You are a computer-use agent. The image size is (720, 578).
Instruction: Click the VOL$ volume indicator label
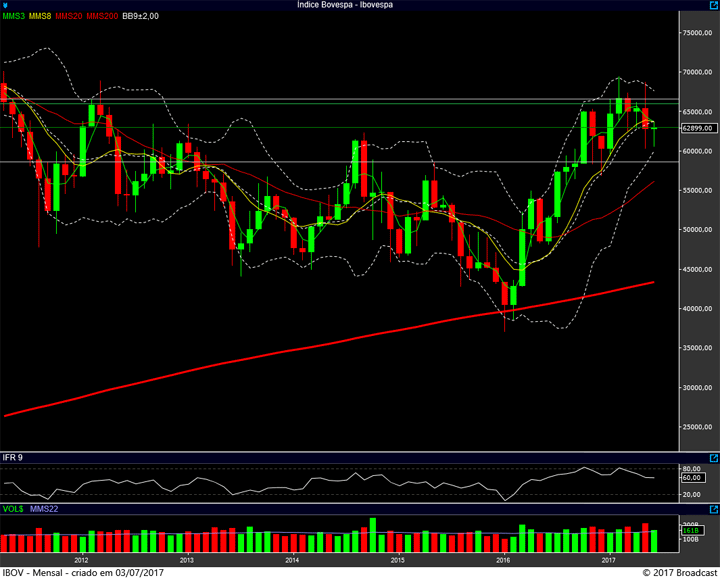pos(13,509)
